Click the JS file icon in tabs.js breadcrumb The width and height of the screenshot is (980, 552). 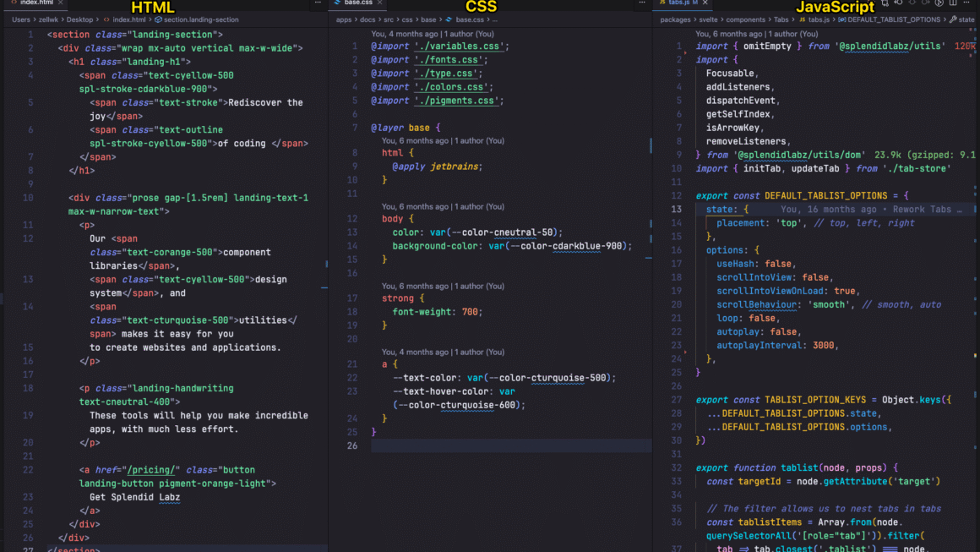pos(802,19)
